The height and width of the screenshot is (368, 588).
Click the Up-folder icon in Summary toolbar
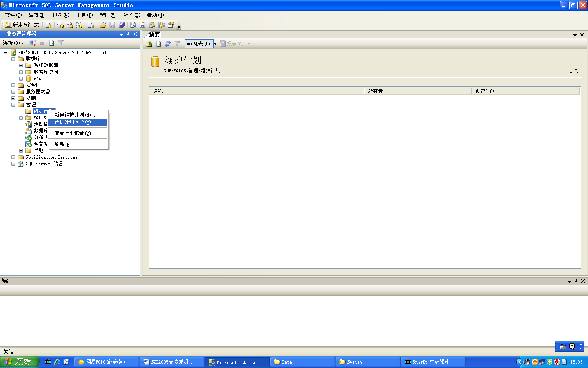149,44
